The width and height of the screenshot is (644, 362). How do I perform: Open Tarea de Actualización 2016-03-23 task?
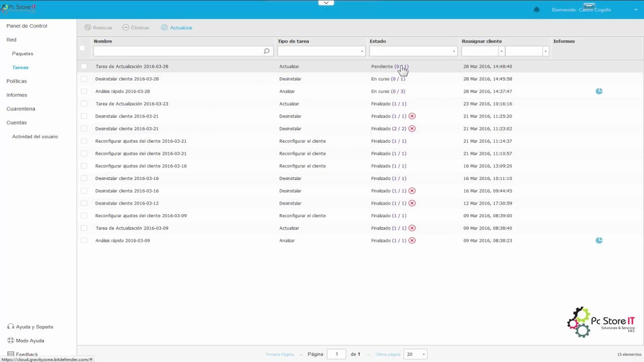coord(132,104)
